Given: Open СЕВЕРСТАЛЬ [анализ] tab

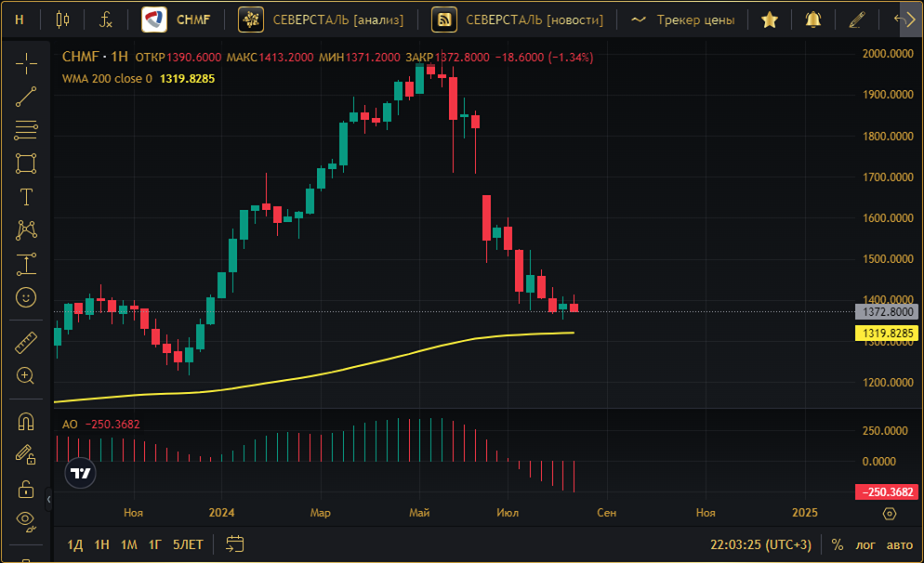Looking at the screenshot, I should [x=321, y=20].
